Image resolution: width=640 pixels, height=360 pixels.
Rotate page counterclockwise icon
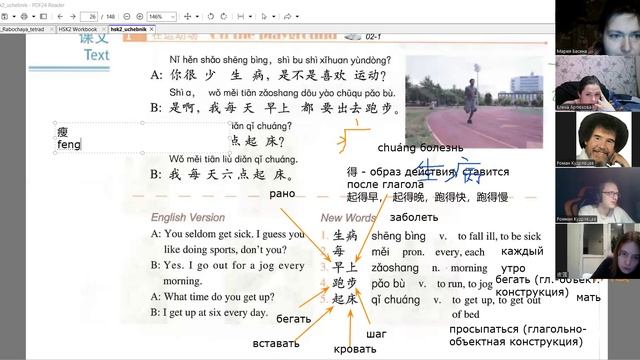click(x=211, y=16)
